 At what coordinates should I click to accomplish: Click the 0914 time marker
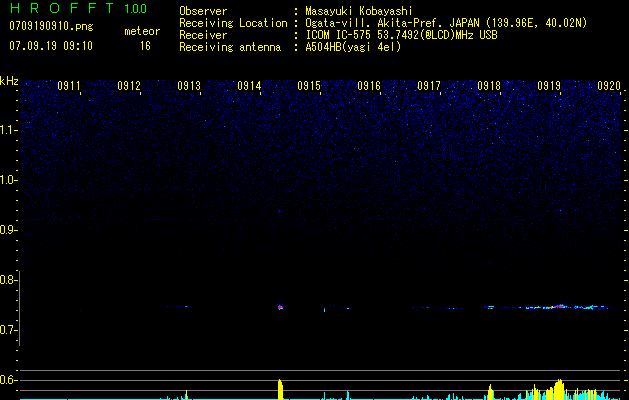coord(249,86)
